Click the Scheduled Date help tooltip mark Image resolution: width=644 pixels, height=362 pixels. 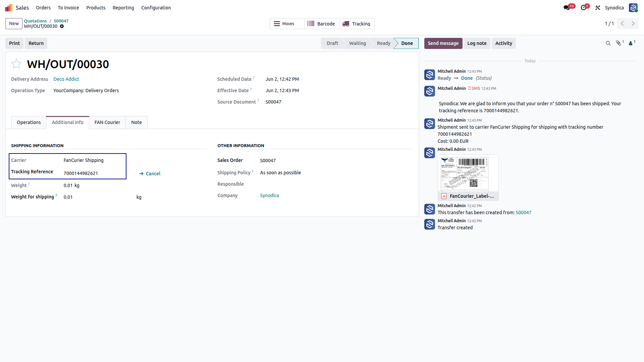pos(254,78)
